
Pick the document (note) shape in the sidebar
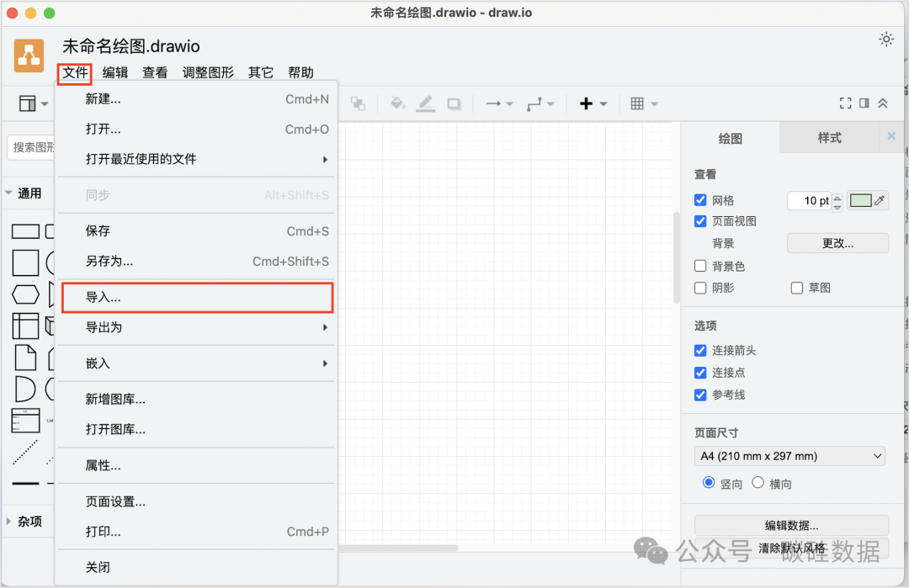point(25,358)
